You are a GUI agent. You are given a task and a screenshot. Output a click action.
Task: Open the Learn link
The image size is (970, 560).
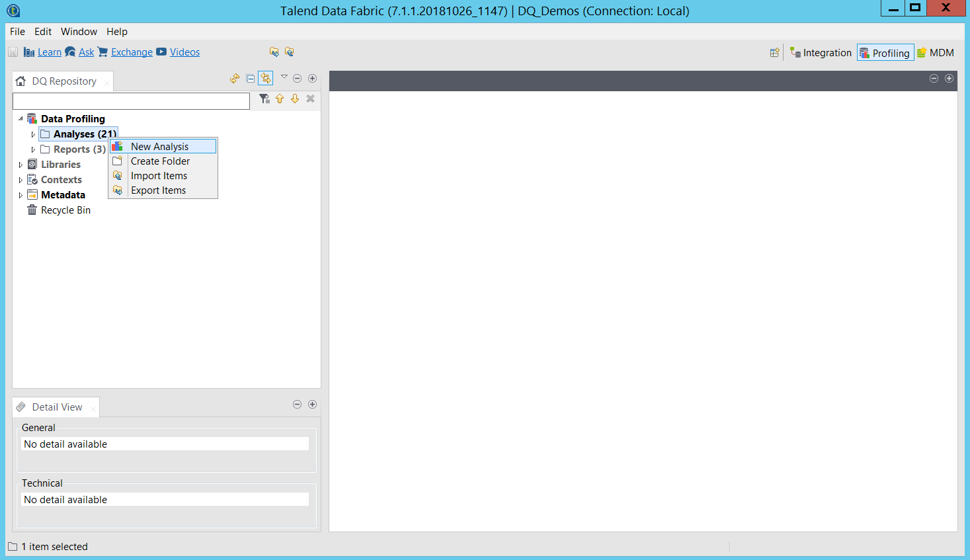(x=49, y=52)
